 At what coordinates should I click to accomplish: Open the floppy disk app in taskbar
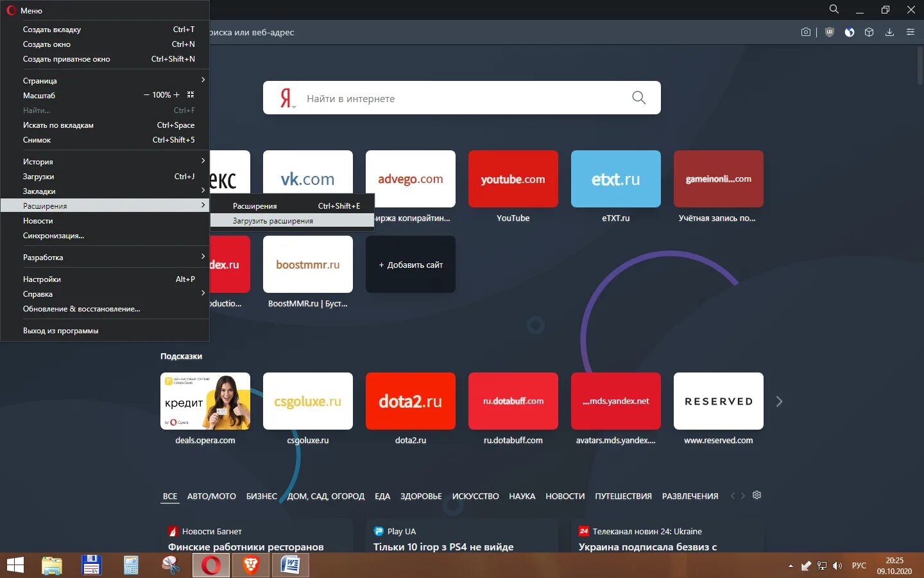tap(92, 565)
